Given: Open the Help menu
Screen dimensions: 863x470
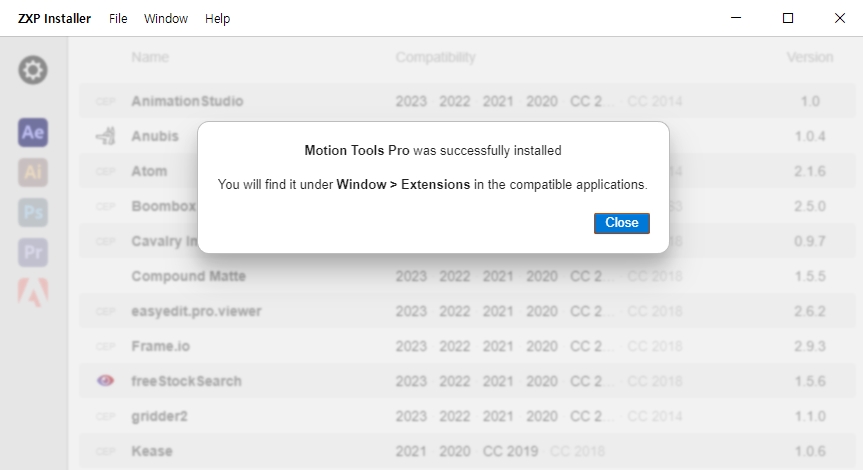Looking at the screenshot, I should pyautogui.click(x=217, y=19).
